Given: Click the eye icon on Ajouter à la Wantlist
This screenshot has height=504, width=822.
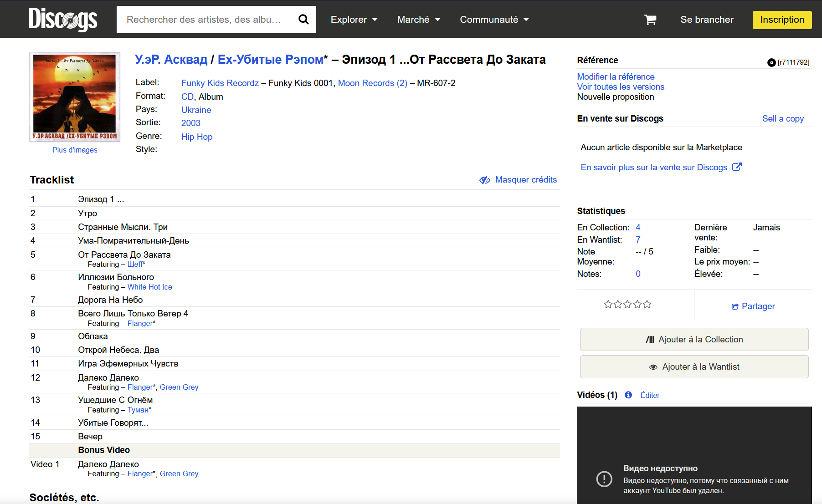Looking at the screenshot, I should [x=653, y=367].
